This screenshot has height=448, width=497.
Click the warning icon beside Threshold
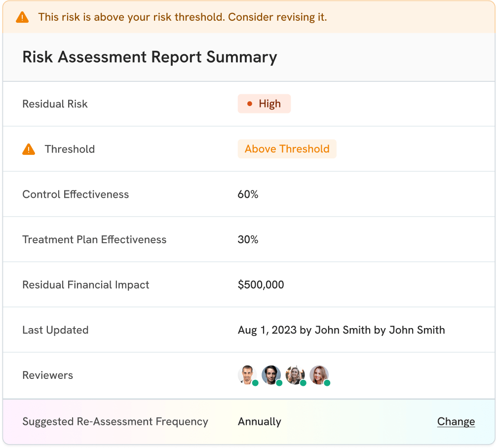pyautogui.click(x=29, y=149)
